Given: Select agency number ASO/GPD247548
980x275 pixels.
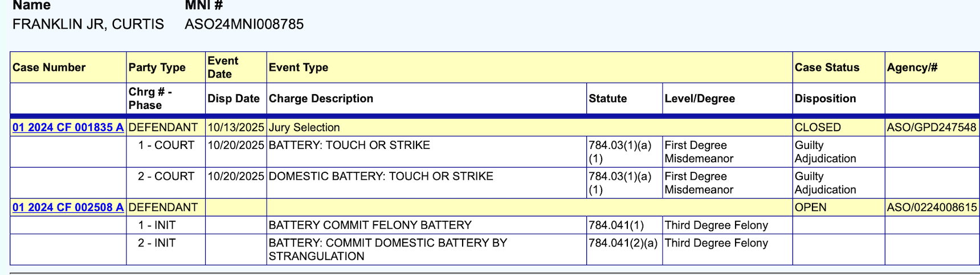Looking at the screenshot, I should tap(932, 127).
